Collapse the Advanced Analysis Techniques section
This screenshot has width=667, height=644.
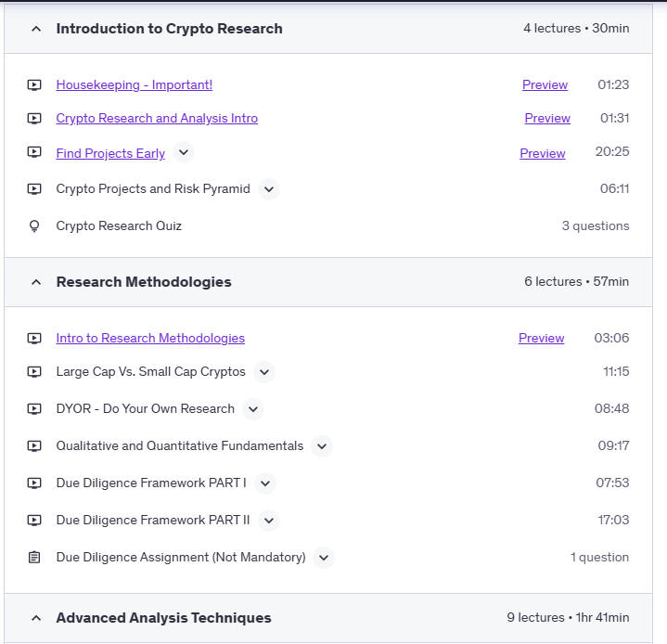(36, 618)
